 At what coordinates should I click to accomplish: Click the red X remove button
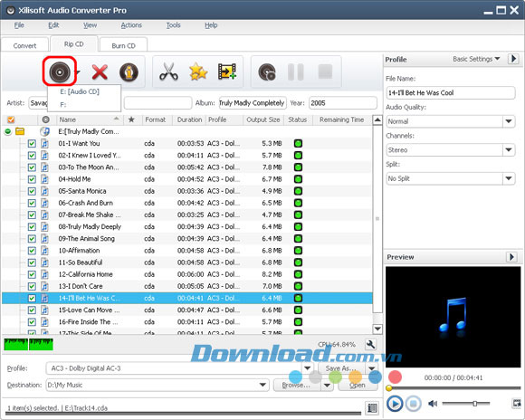coord(100,72)
